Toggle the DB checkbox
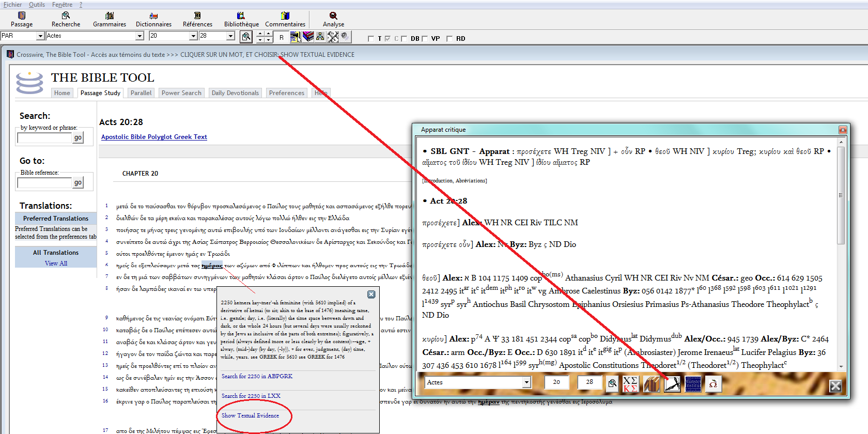The height and width of the screenshot is (434, 868). (404, 39)
